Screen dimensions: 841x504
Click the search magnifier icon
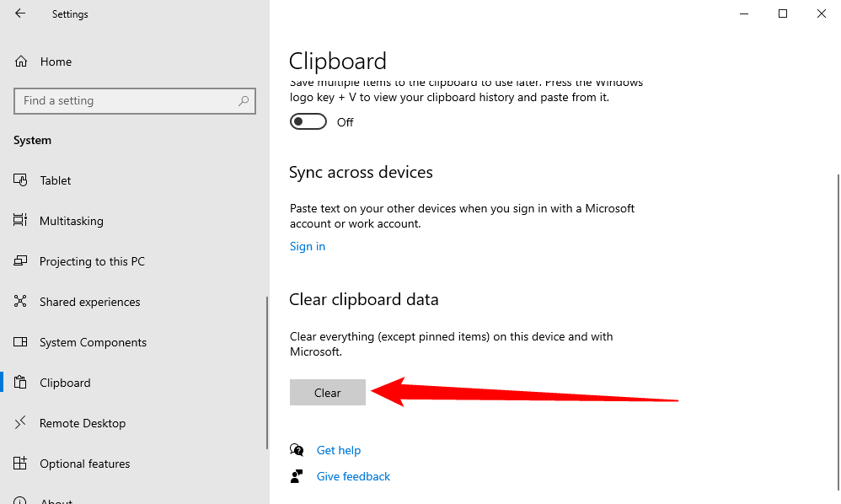(244, 101)
